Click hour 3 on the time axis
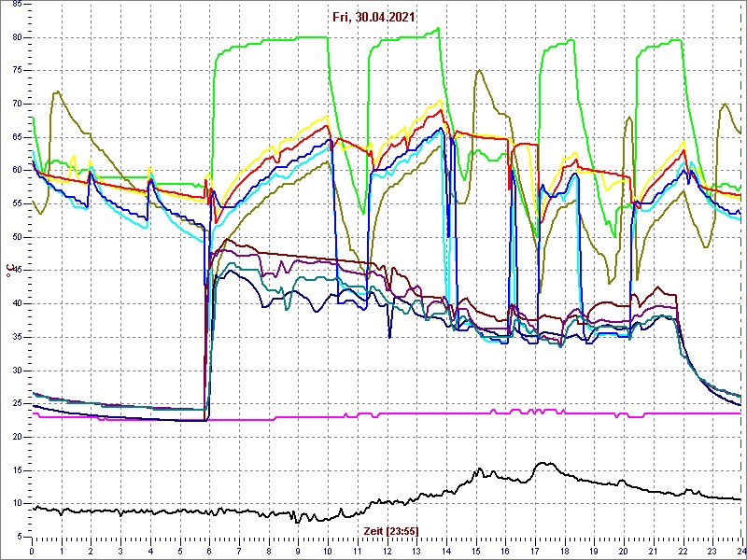 point(120,549)
